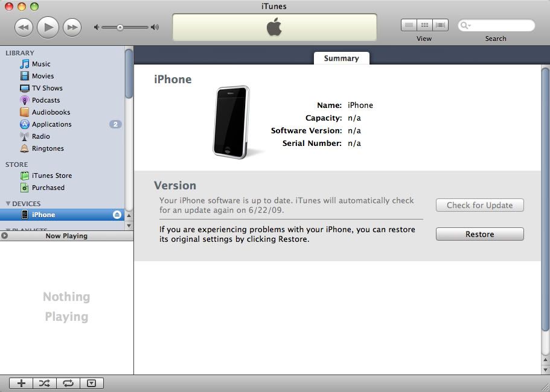Select Music in the library list
The width and height of the screenshot is (550, 392).
41,64
